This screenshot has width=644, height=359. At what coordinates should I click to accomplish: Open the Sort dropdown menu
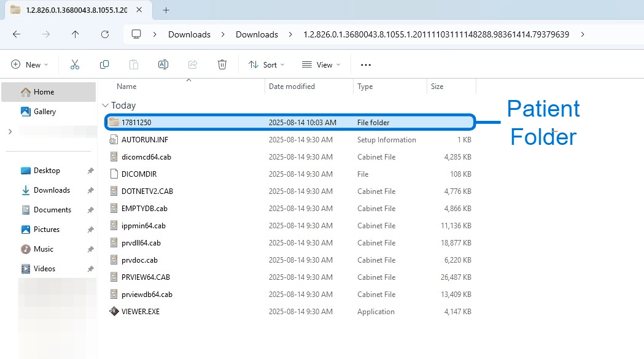(266, 64)
